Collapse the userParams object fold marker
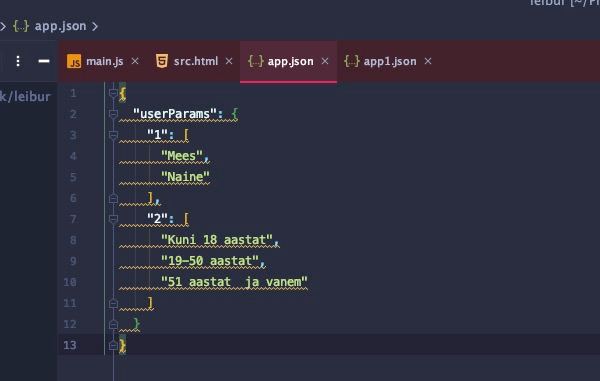The image size is (600, 381). click(x=113, y=114)
